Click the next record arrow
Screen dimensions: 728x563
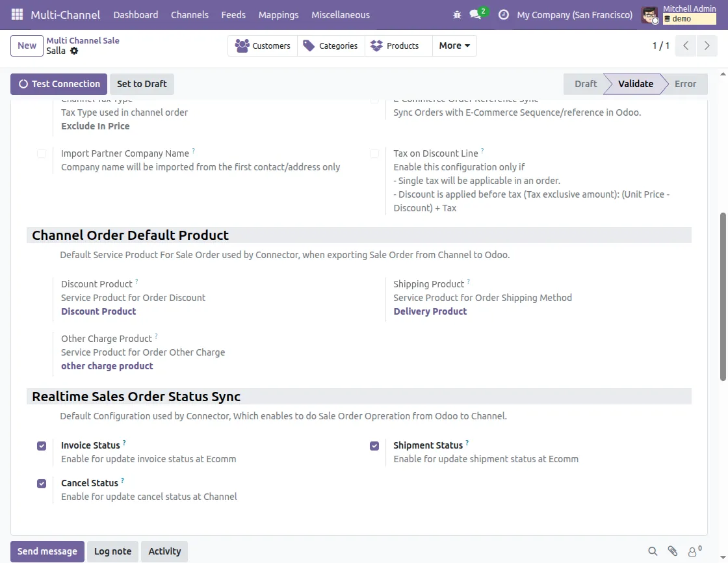point(707,46)
